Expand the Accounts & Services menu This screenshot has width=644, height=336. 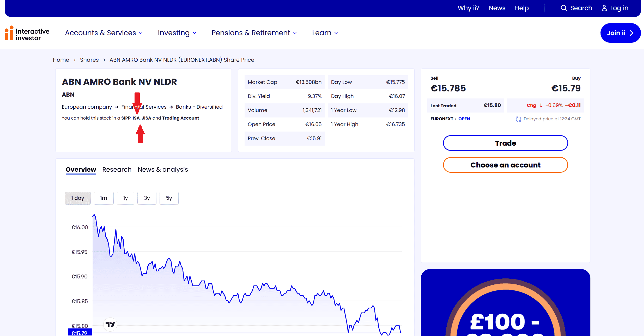[104, 33]
